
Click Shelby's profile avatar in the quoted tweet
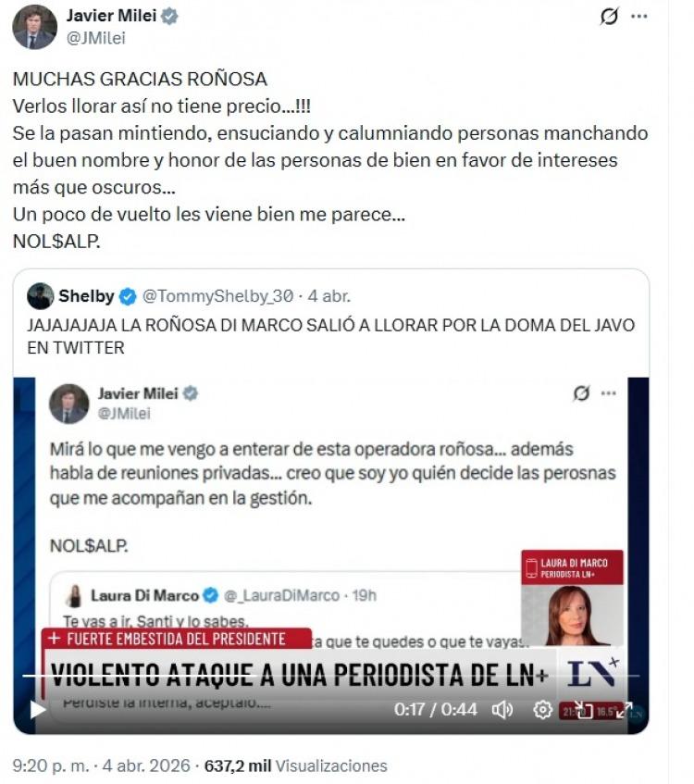click(40, 296)
